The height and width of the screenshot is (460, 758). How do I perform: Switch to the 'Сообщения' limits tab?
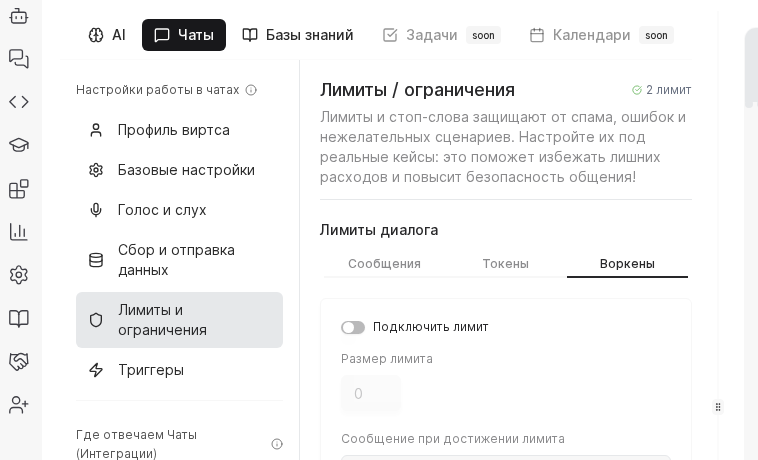coord(384,264)
